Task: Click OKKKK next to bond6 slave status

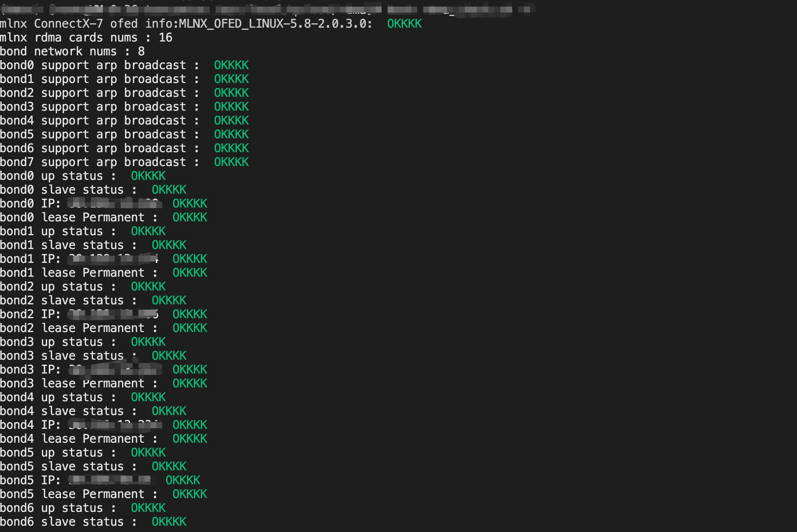Action: tap(169, 522)
